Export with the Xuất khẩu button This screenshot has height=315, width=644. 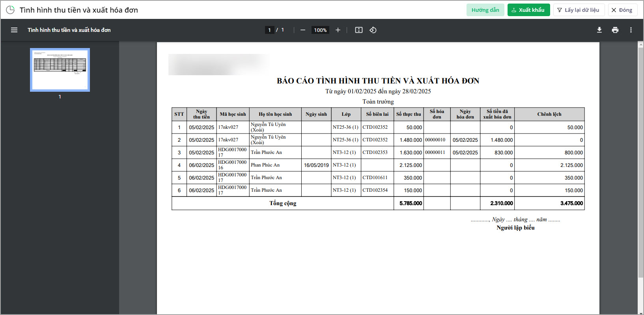[529, 10]
